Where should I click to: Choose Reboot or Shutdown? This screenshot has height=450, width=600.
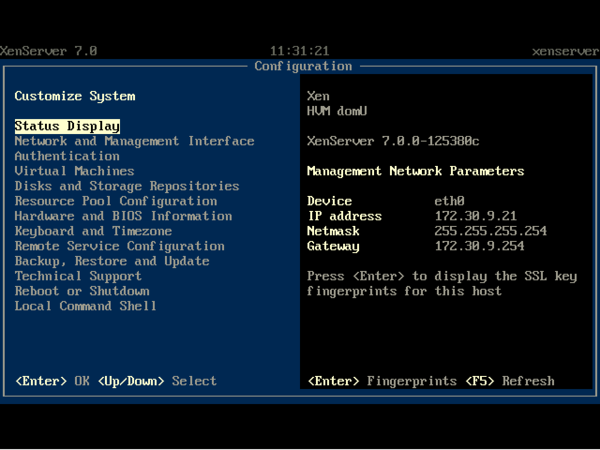tap(82, 291)
